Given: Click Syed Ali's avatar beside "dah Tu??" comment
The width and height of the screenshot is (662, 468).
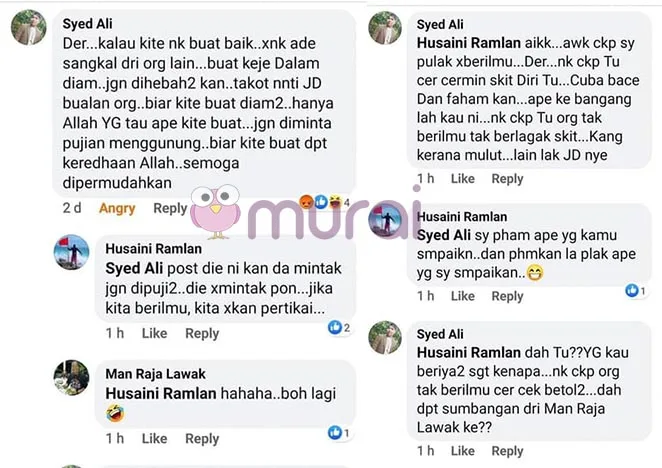Looking at the screenshot, I should pyautogui.click(x=385, y=337).
